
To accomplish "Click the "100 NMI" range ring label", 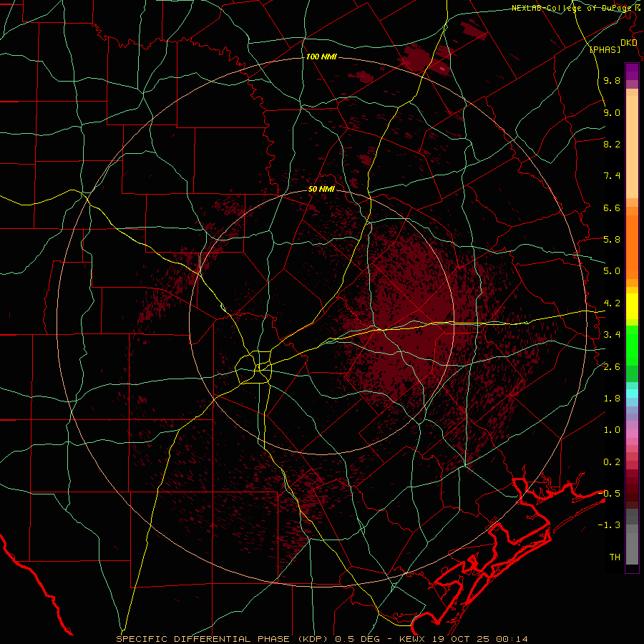I will pyautogui.click(x=321, y=57).
